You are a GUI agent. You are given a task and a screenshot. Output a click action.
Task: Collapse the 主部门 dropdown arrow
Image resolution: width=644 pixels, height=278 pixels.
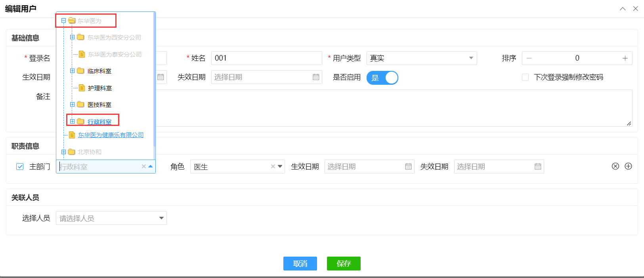point(151,167)
